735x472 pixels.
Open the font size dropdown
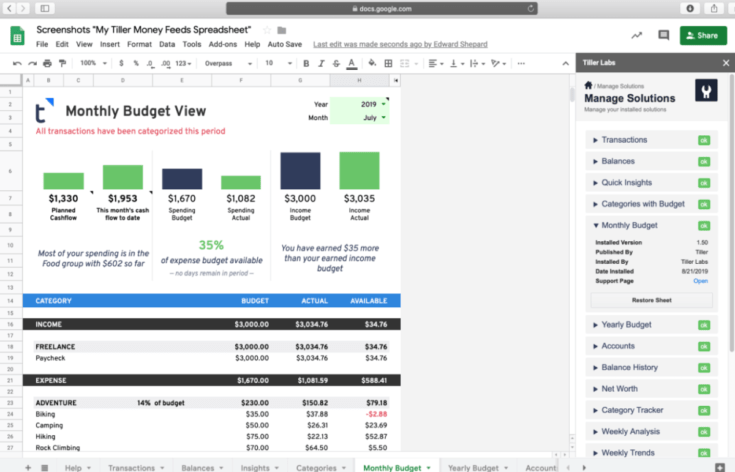tap(278, 63)
